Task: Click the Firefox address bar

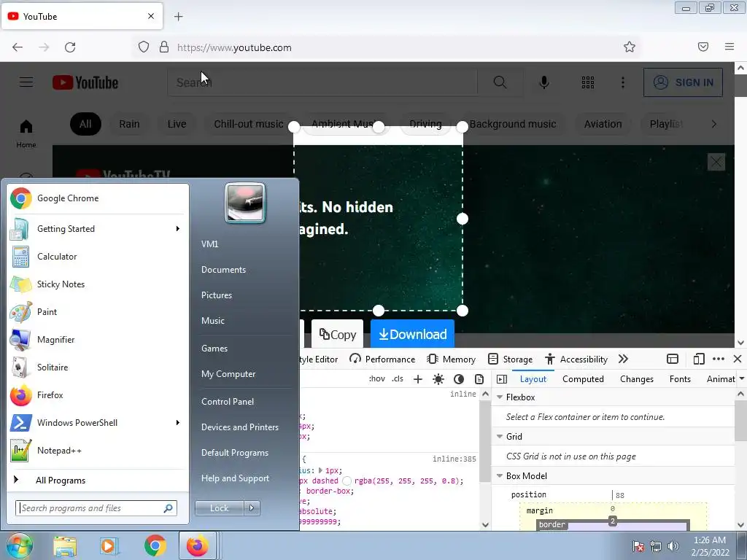Action: (x=386, y=47)
